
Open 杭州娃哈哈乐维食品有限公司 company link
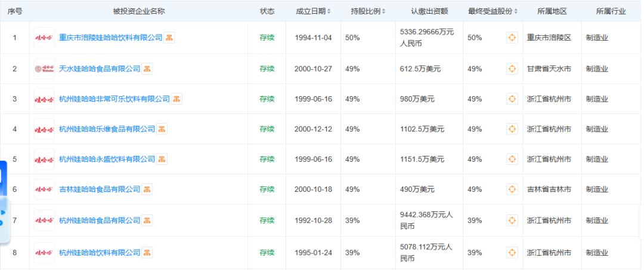tap(107, 129)
